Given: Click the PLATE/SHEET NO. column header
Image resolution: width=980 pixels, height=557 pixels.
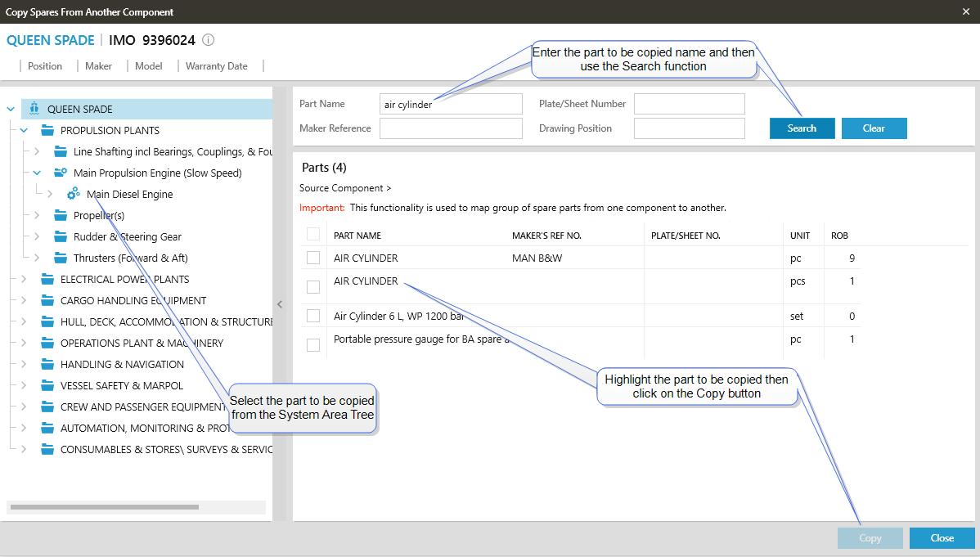Looking at the screenshot, I should 686,236.
